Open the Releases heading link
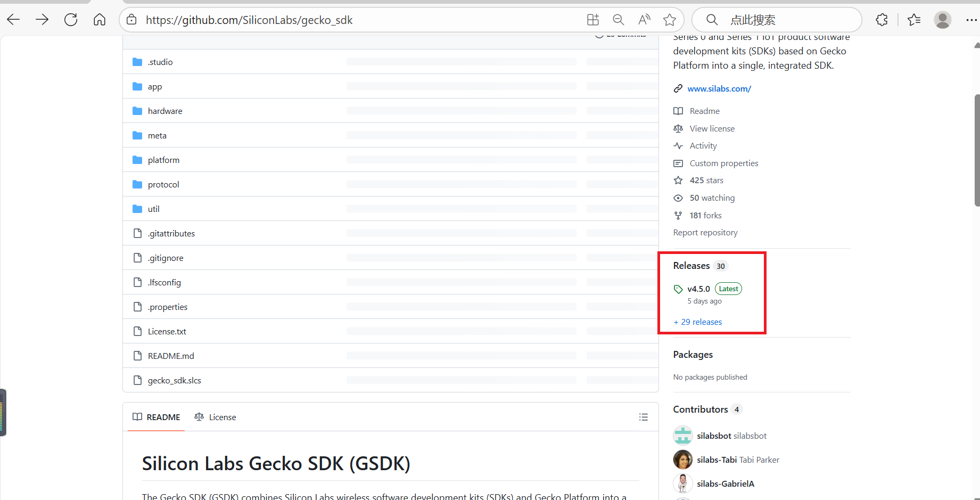Viewport: 980px width, 500px height. (x=691, y=266)
